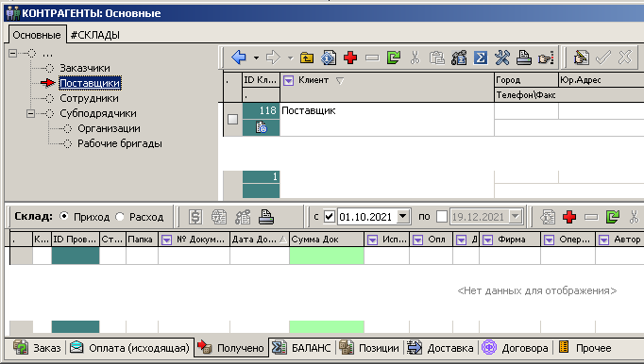Click the dollar sign document icon in lower toolbar

coord(195,217)
